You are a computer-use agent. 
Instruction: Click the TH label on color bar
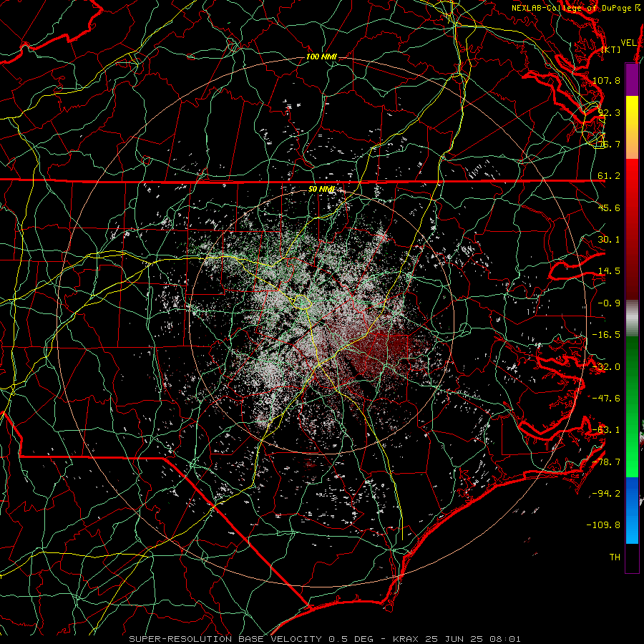[x=615, y=557]
